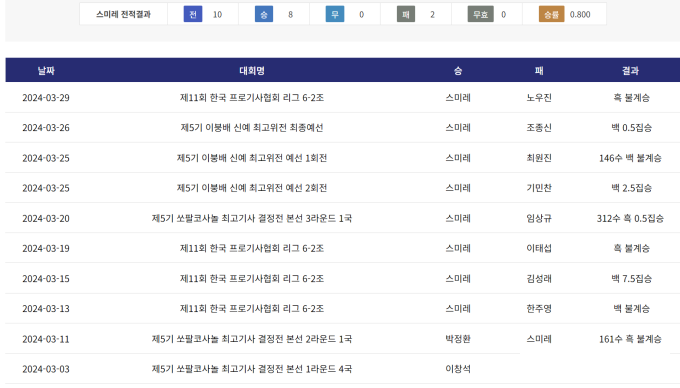This screenshot has width=680, height=388.
Task: Click the 대회명 column header
Action: click(x=252, y=70)
